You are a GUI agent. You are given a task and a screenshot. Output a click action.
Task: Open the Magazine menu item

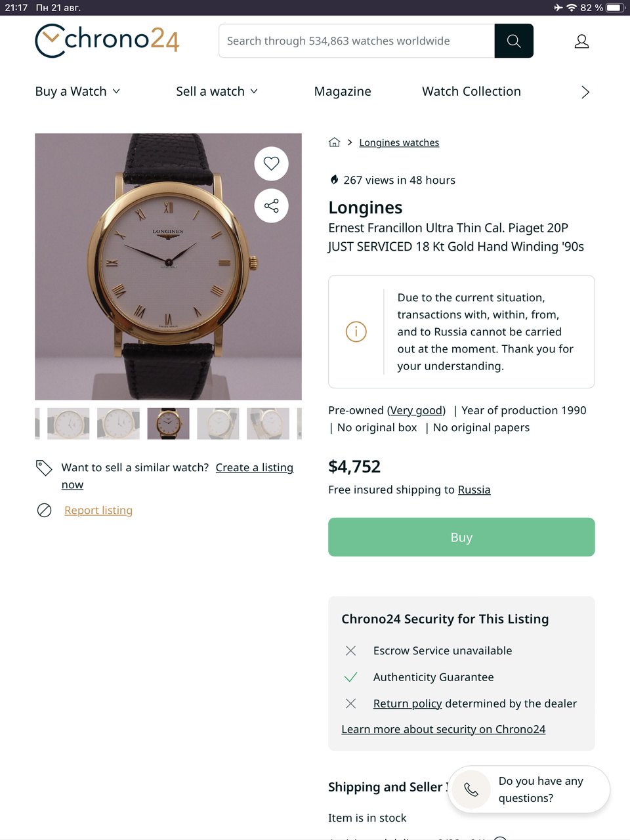pyautogui.click(x=343, y=91)
